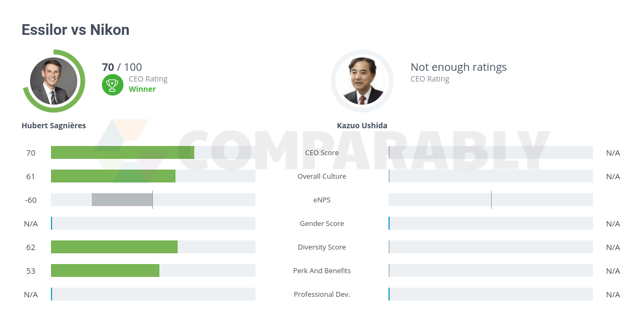Click the Hubert Sagnières name label

click(54, 126)
